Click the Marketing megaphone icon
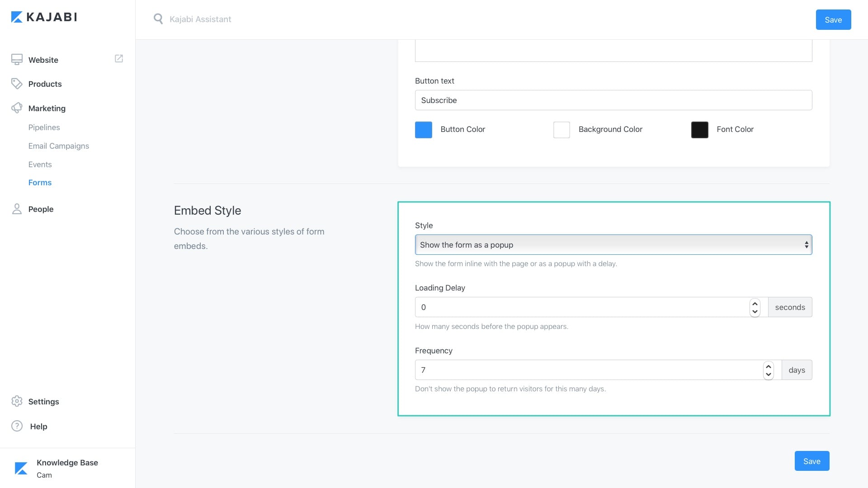This screenshot has width=868, height=488. (17, 108)
